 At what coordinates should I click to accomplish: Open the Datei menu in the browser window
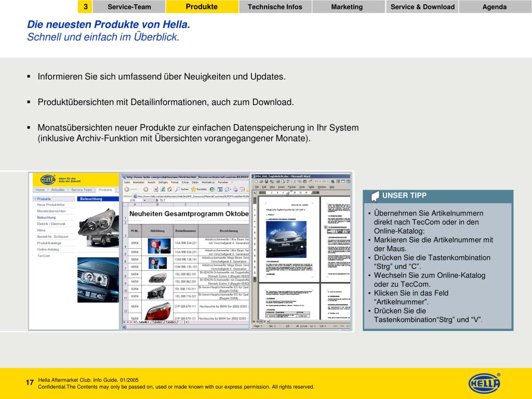pos(127,182)
